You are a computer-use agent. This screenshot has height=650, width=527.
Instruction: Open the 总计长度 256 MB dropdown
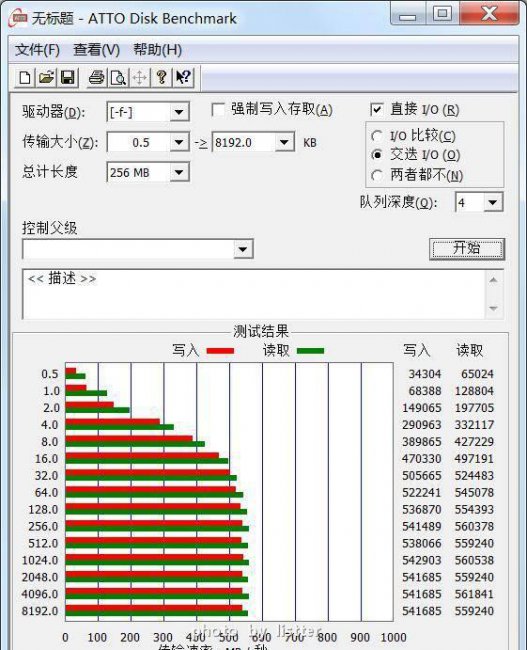click(179, 172)
